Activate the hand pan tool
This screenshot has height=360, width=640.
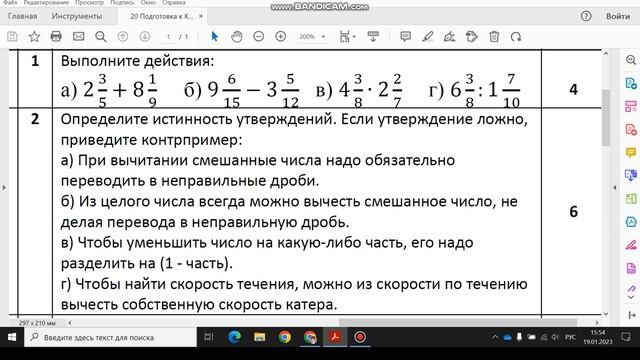[x=237, y=37]
